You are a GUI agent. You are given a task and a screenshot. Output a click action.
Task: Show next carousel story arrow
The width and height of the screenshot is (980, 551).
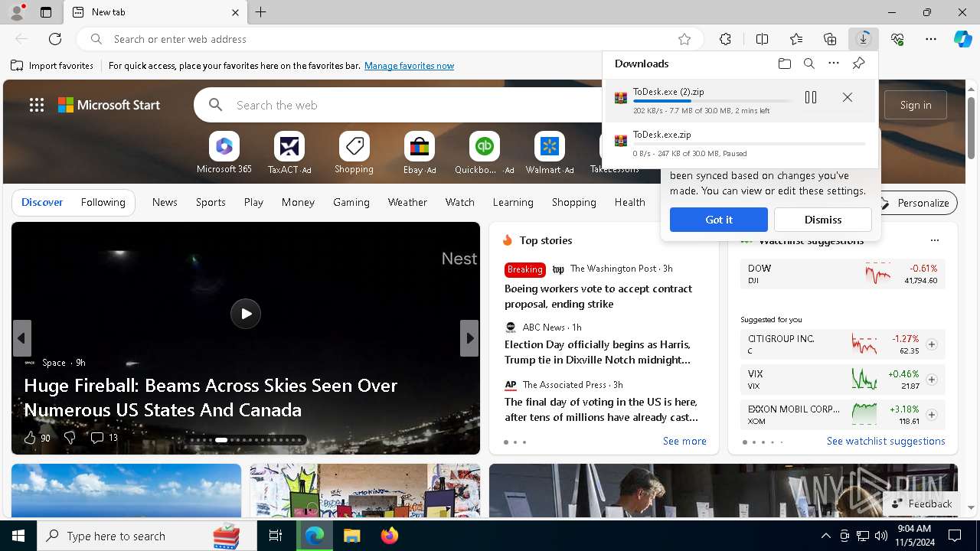tap(469, 338)
